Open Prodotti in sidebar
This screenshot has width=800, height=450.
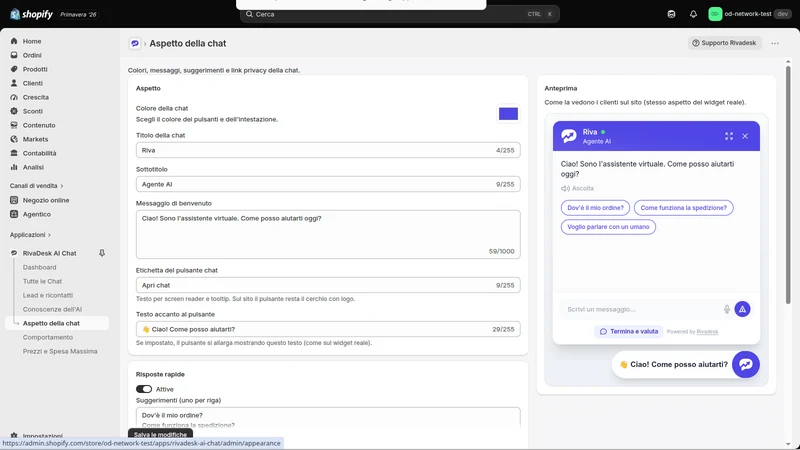point(35,69)
